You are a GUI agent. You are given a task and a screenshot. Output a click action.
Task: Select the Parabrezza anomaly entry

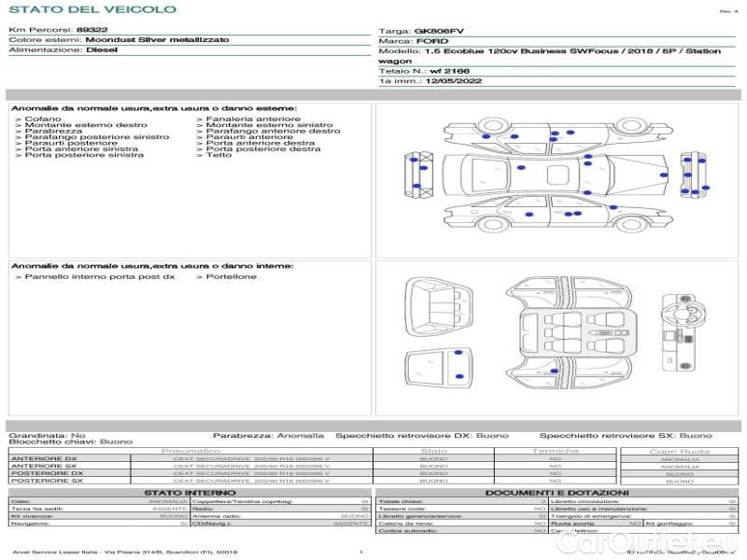[52, 132]
